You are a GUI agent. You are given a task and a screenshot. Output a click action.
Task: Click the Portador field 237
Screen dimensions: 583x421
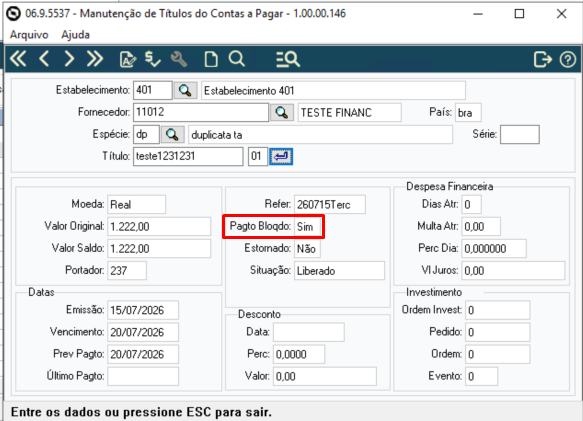[127, 270]
